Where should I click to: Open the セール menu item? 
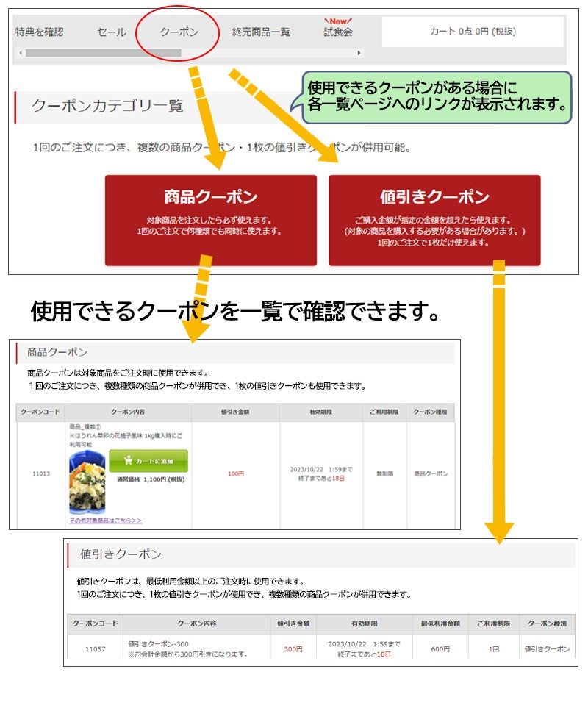coord(112,32)
